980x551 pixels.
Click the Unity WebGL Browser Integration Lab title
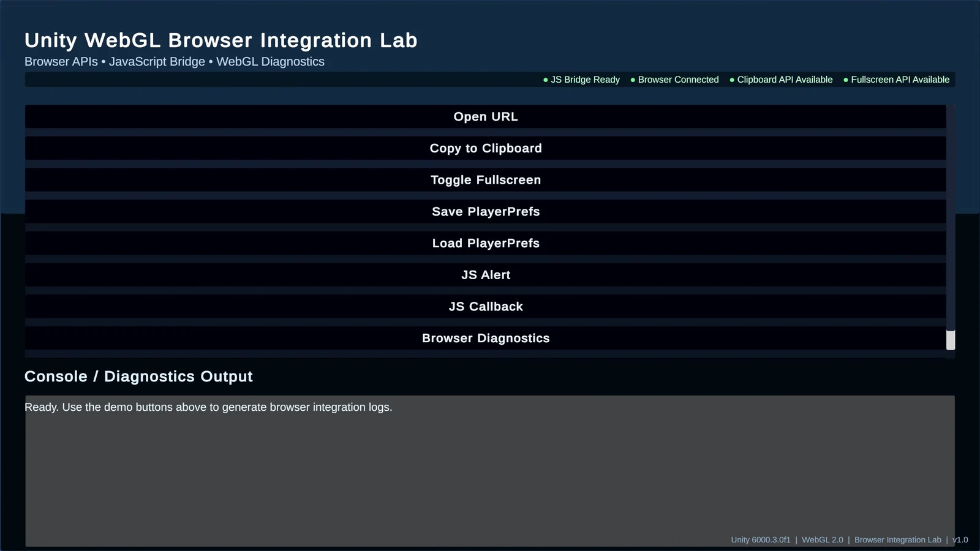pyautogui.click(x=221, y=40)
